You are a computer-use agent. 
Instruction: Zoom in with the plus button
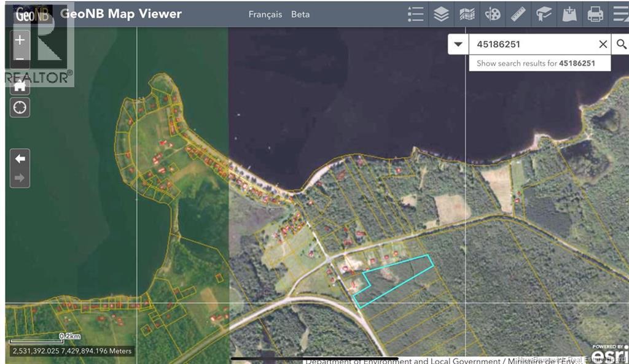(20, 40)
